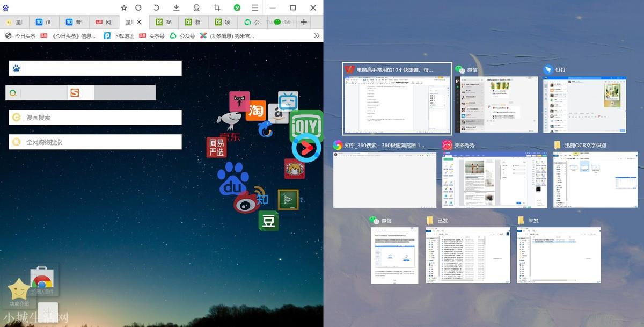Open the hamburger menu in browser toolbar

[255, 8]
